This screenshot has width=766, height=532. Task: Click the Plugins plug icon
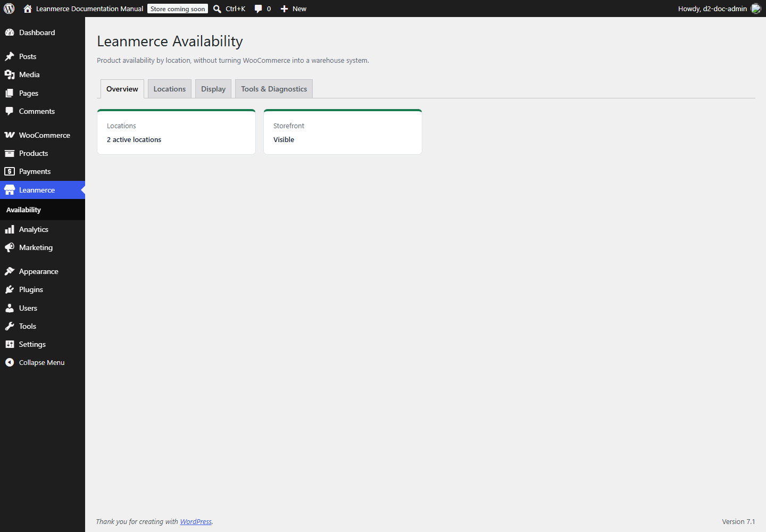pos(10,289)
